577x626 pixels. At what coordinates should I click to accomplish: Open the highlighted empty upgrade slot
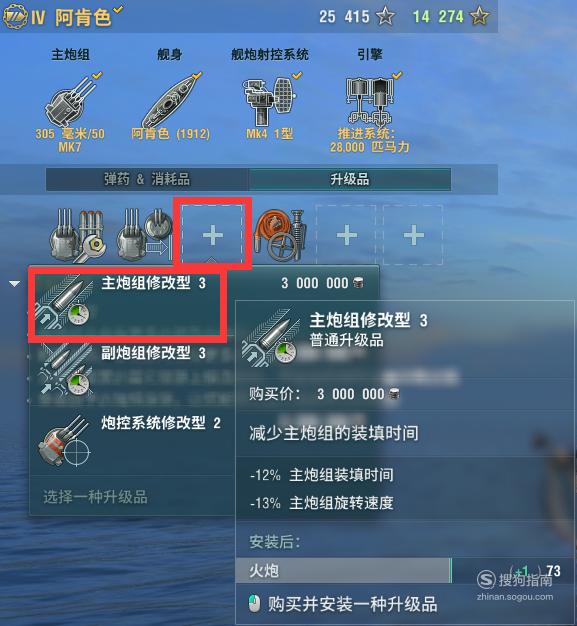click(x=212, y=234)
